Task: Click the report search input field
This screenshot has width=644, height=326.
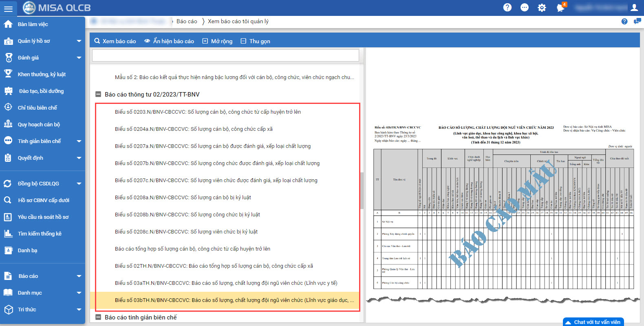Action: tap(225, 55)
